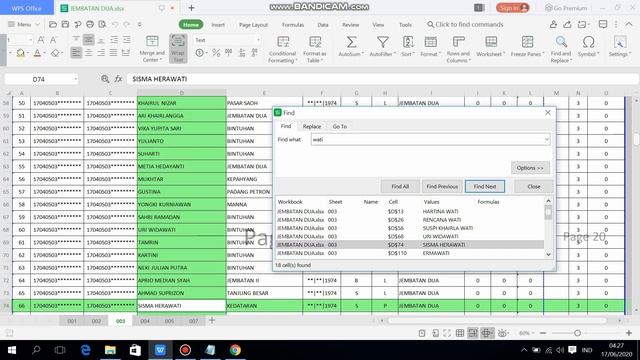Click the Redo arrow icon

[127, 24]
